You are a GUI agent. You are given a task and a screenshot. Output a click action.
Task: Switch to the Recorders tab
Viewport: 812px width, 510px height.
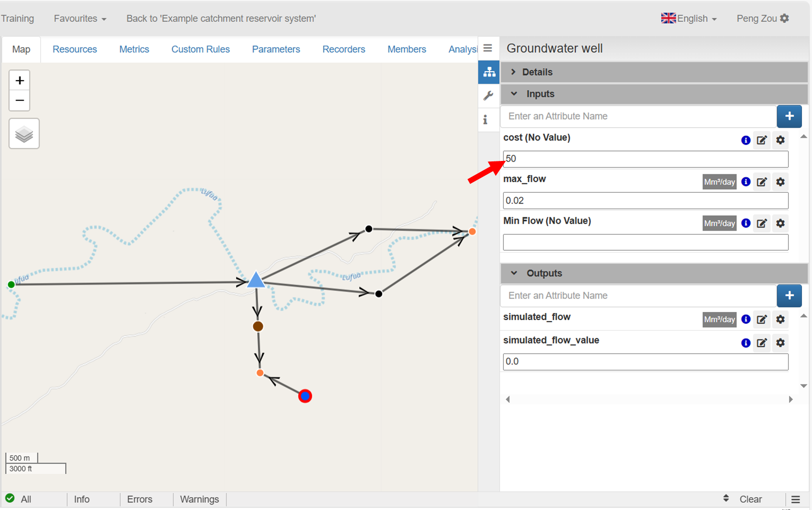[343, 49]
